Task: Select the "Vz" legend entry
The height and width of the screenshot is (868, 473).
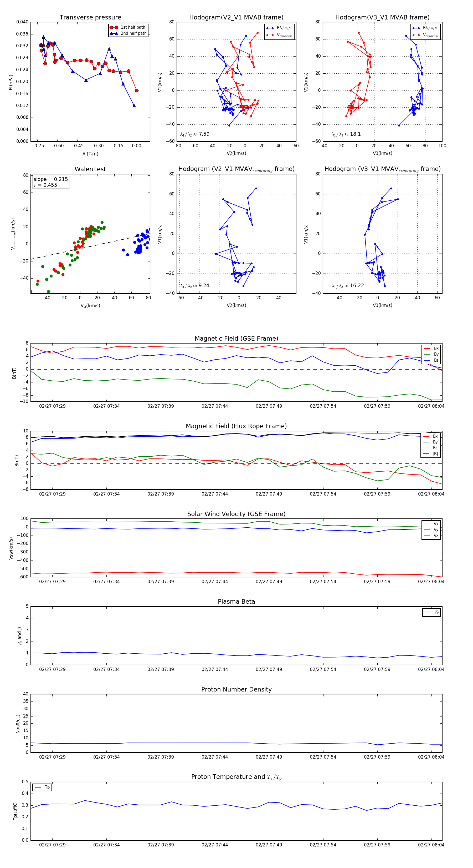Action: click(x=431, y=536)
